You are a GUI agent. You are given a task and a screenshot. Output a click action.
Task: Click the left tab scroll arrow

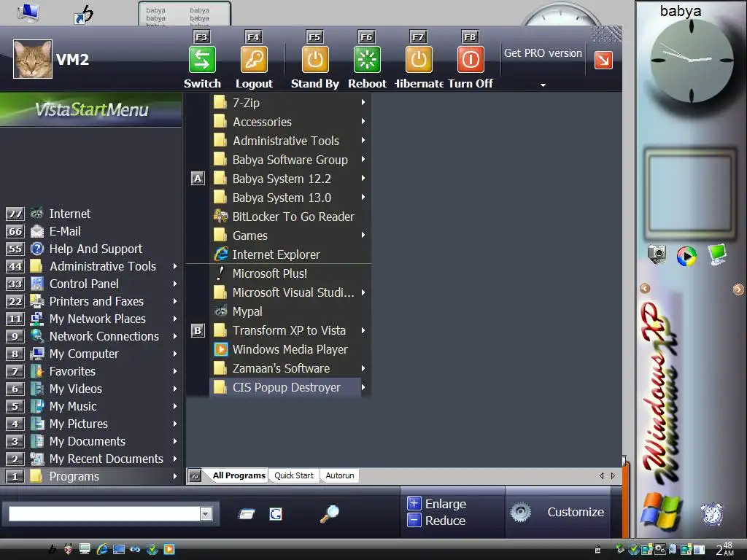601,475
